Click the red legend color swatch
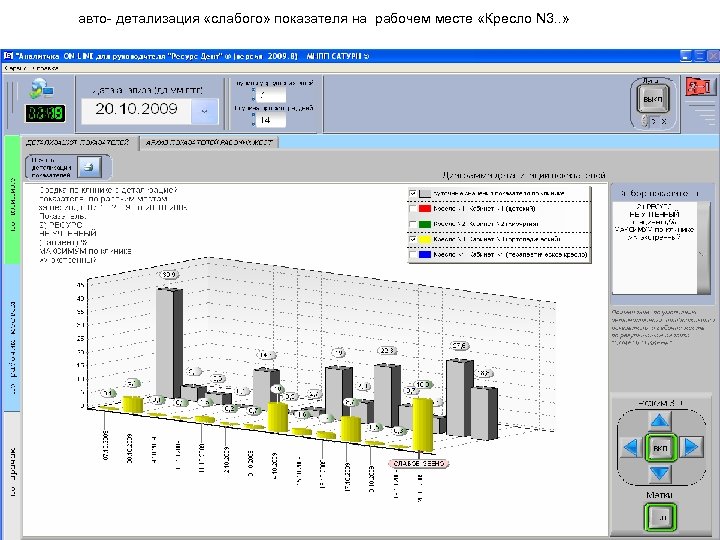Viewport: 720px width, 540px height. click(425, 209)
